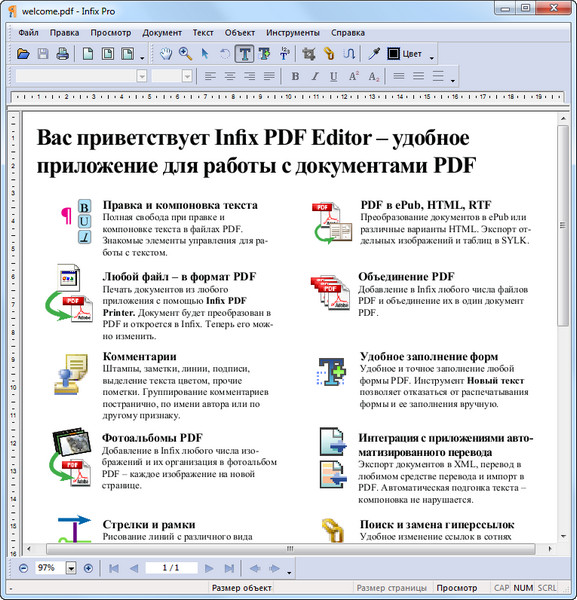
Task: Set single line spacing
Action: (399, 76)
